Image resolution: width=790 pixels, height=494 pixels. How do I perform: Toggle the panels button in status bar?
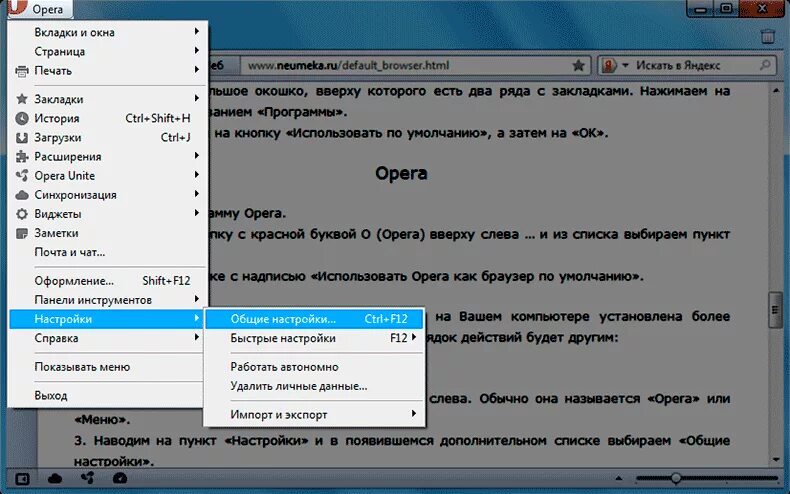tap(23, 478)
